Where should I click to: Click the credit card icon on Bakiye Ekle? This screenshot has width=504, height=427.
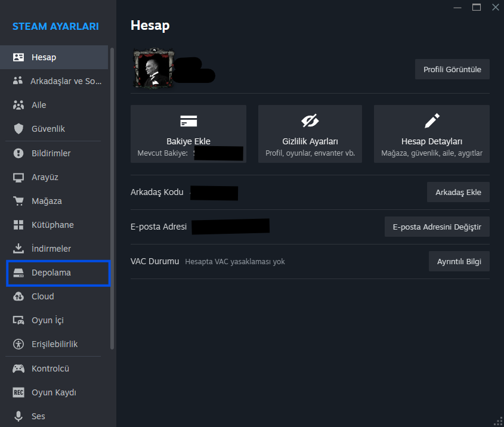(188, 121)
